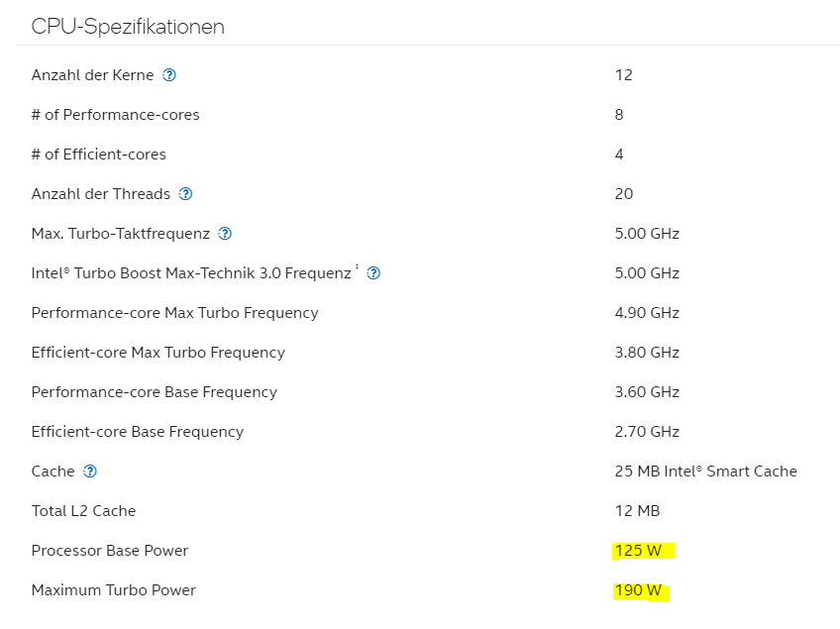Image resolution: width=840 pixels, height=629 pixels.
Task: Open help icon beside Turbo Boost Max-Technik 3.0
Action: coord(373,273)
